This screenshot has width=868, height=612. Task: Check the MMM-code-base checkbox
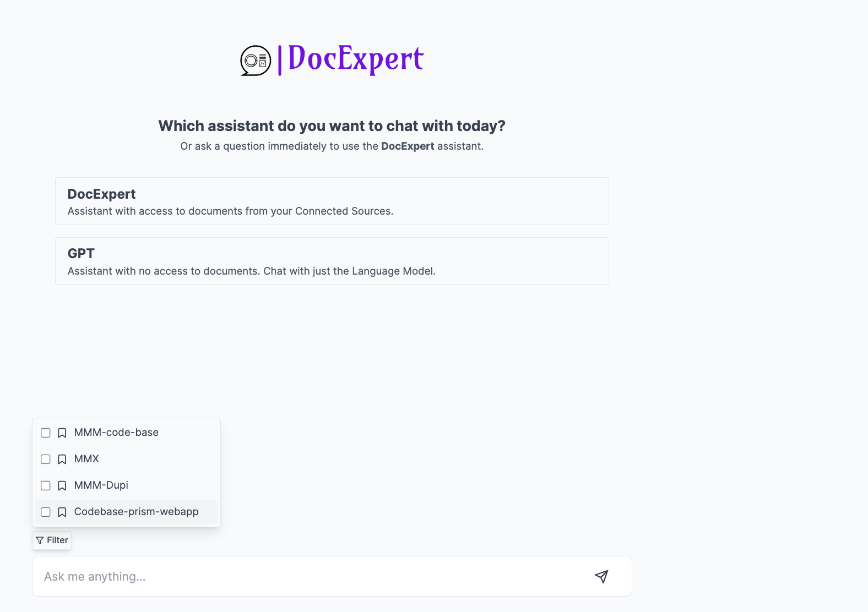click(x=46, y=433)
